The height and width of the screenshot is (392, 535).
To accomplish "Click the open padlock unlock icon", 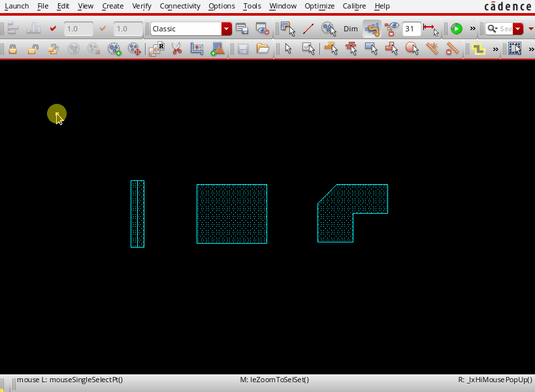I will (33, 49).
